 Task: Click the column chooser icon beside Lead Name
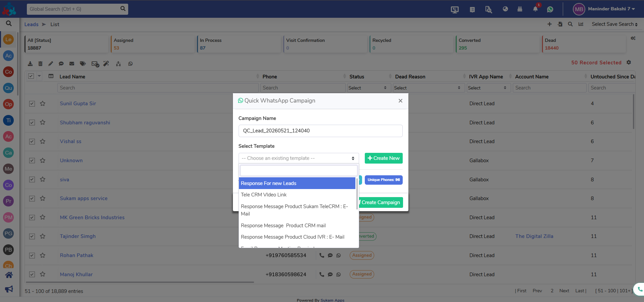point(51,76)
